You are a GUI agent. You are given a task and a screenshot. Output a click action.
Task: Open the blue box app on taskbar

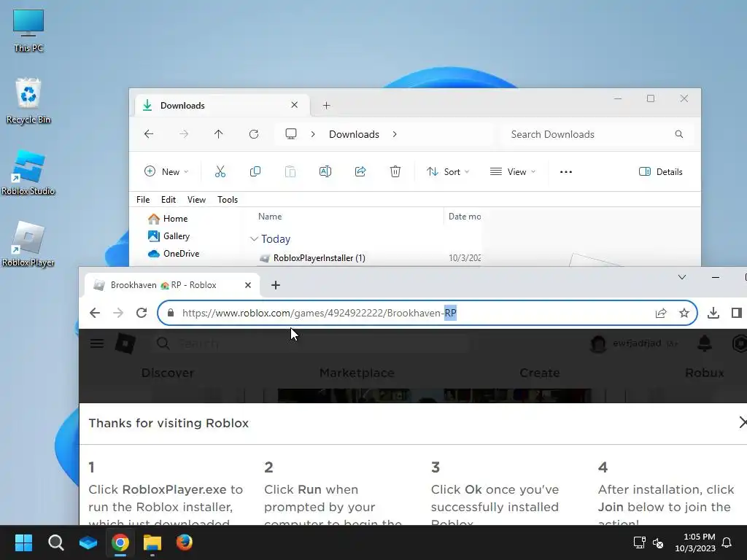click(x=88, y=542)
